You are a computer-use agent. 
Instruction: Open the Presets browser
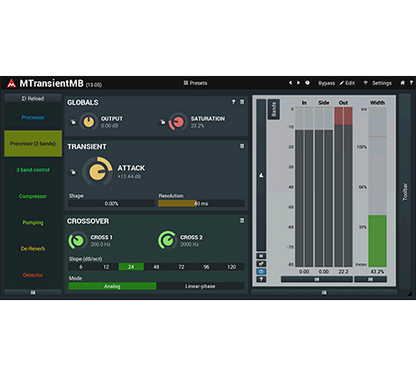click(x=195, y=83)
